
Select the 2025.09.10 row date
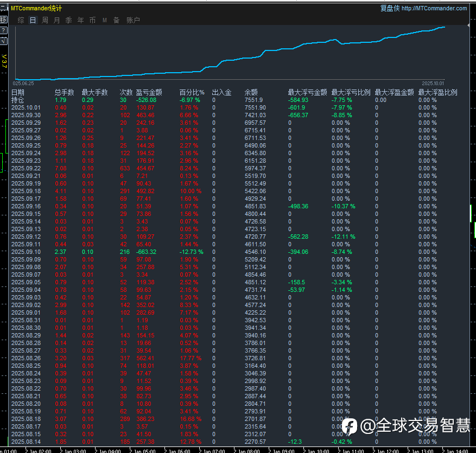(x=26, y=252)
